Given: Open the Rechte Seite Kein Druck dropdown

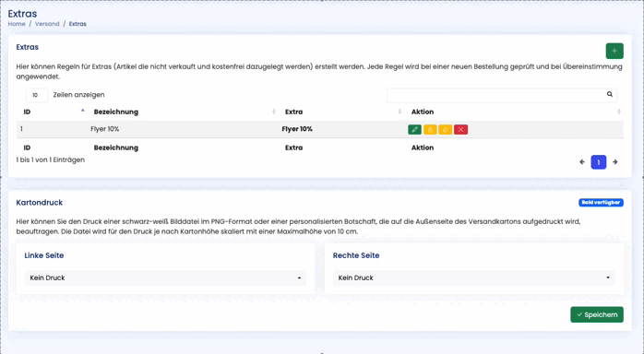Looking at the screenshot, I should pyautogui.click(x=474, y=277).
